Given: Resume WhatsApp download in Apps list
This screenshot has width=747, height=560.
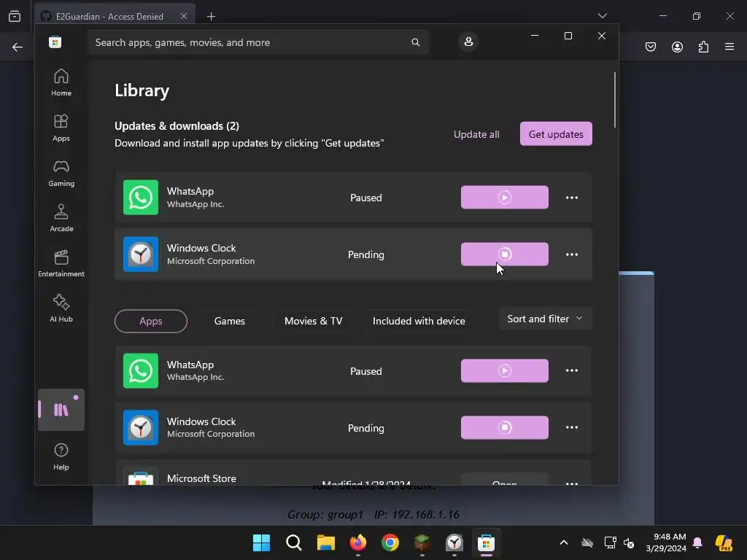Looking at the screenshot, I should (x=505, y=370).
